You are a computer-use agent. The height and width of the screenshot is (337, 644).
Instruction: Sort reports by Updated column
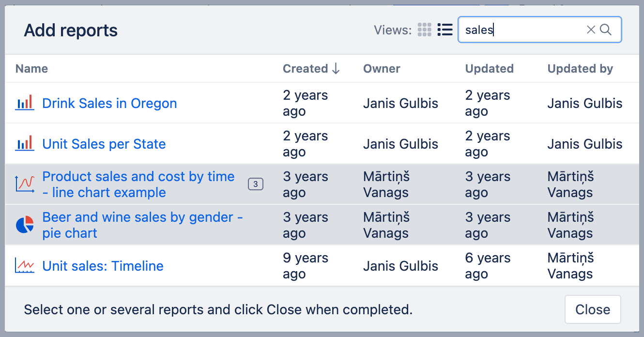coord(489,69)
